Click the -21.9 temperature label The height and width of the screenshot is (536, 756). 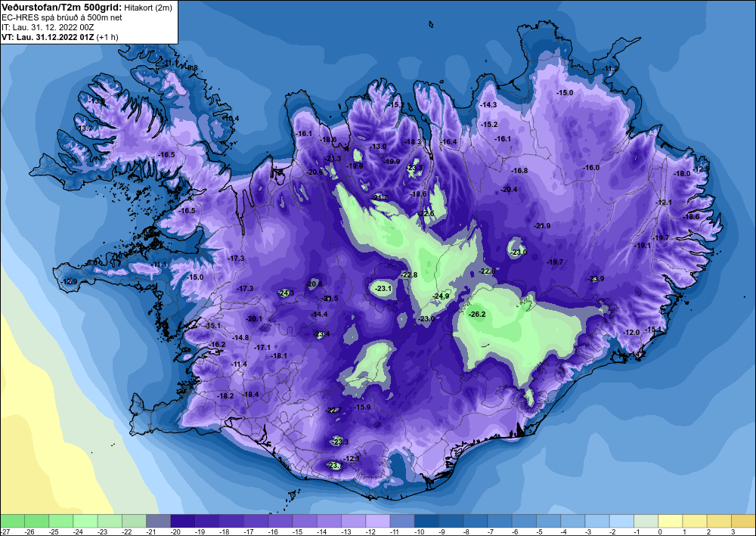[542, 225]
